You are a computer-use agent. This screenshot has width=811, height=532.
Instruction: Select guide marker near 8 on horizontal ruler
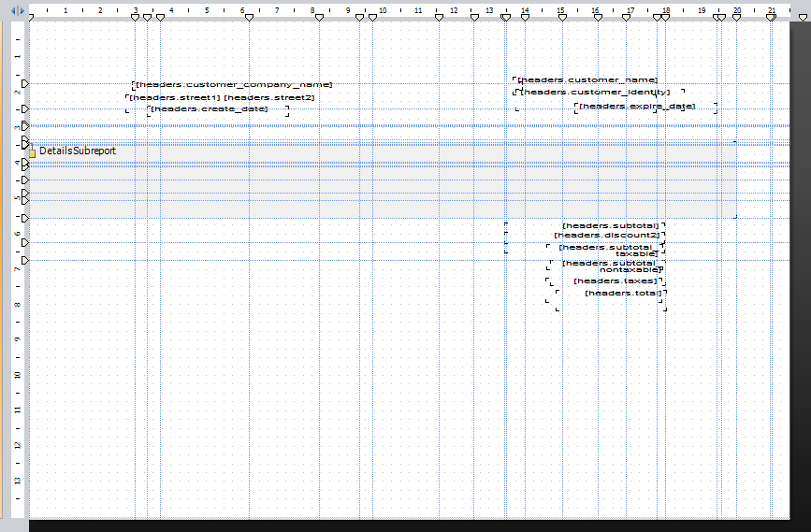coord(319,18)
